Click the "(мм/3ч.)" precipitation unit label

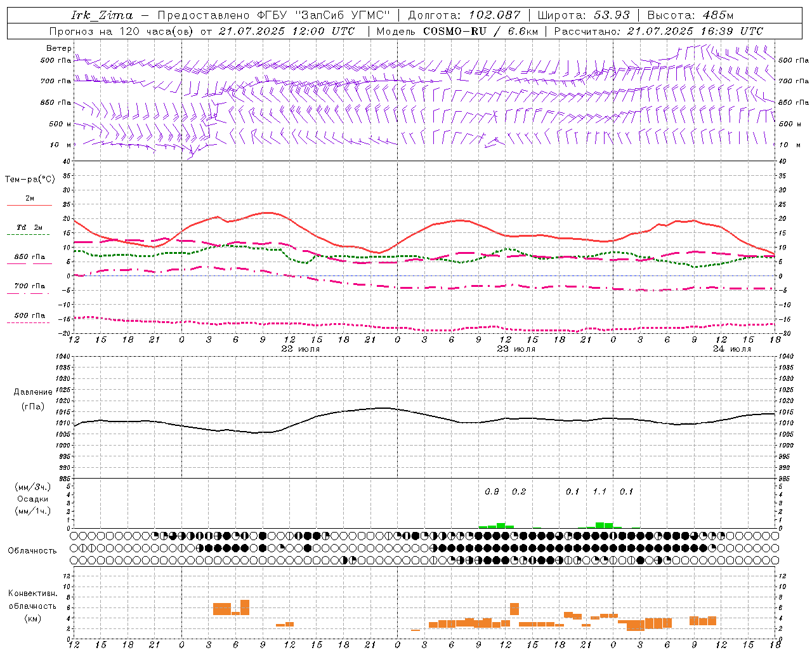[32, 487]
